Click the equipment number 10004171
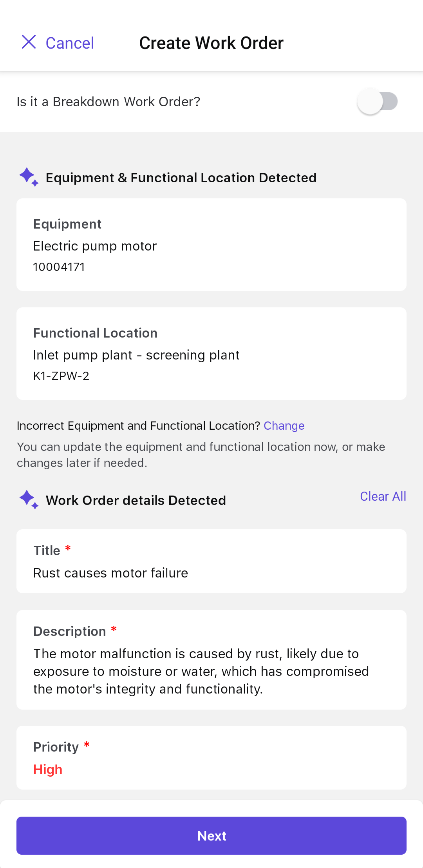This screenshot has width=423, height=868. tap(59, 267)
